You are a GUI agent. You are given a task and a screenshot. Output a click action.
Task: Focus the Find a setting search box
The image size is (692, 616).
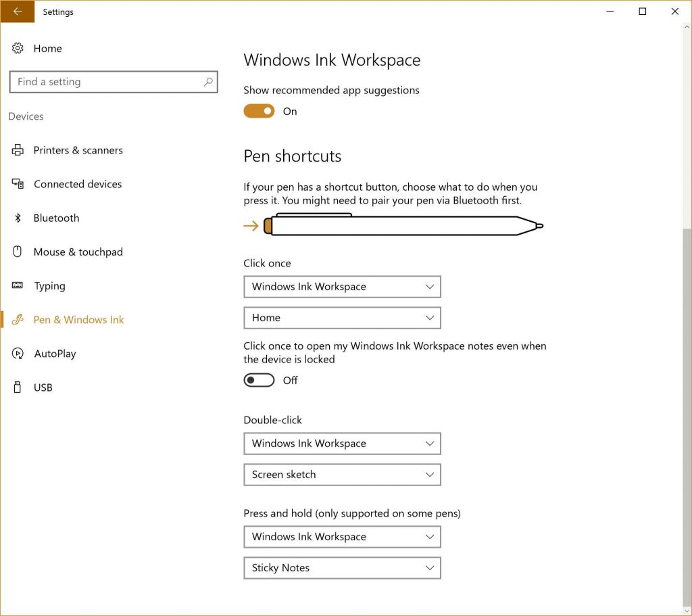pos(114,82)
